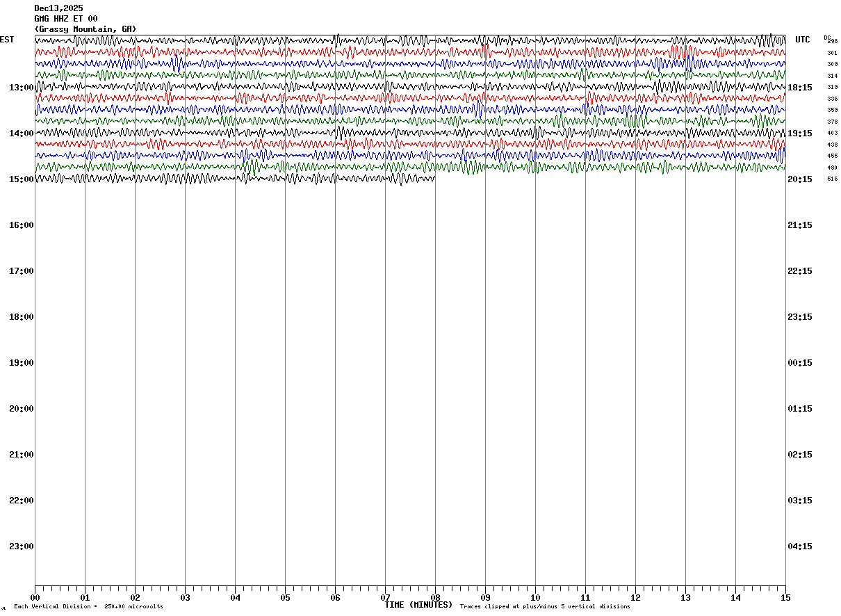Click the 22:15 UTC row label
This screenshot has width=841, height=616.
[799, 271]
